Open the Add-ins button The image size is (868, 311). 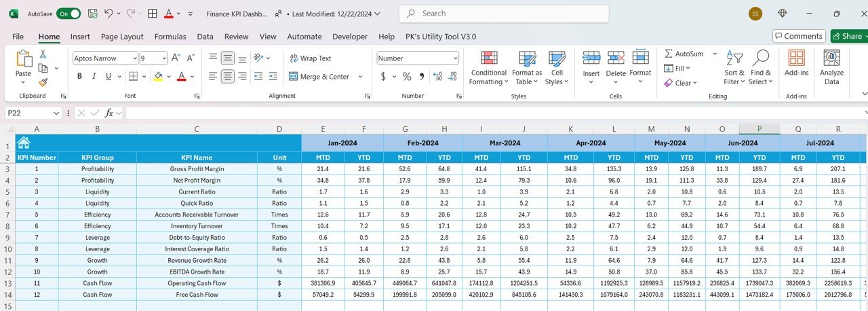pyautogui.click(x=796, y=63)
